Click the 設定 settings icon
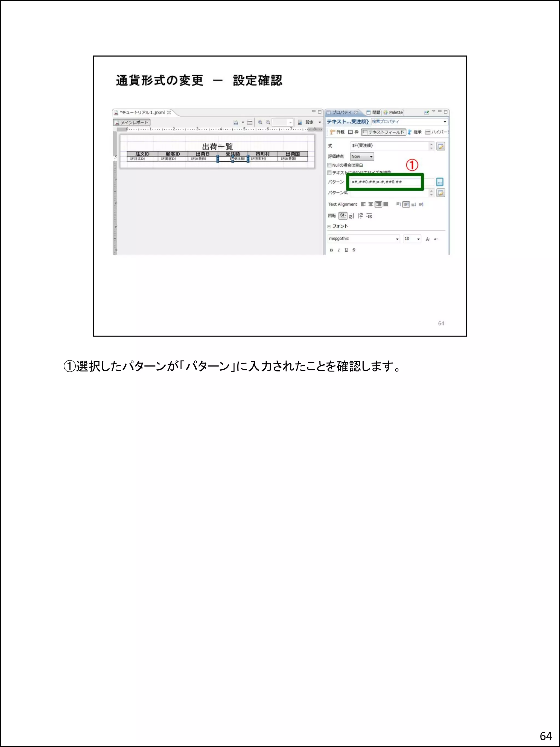The width and height of the screenshot is (560, 747). [300, 122]
